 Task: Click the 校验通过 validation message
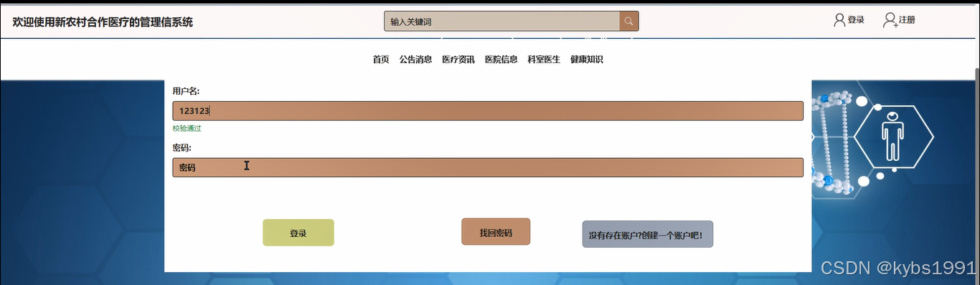(187, 129)
